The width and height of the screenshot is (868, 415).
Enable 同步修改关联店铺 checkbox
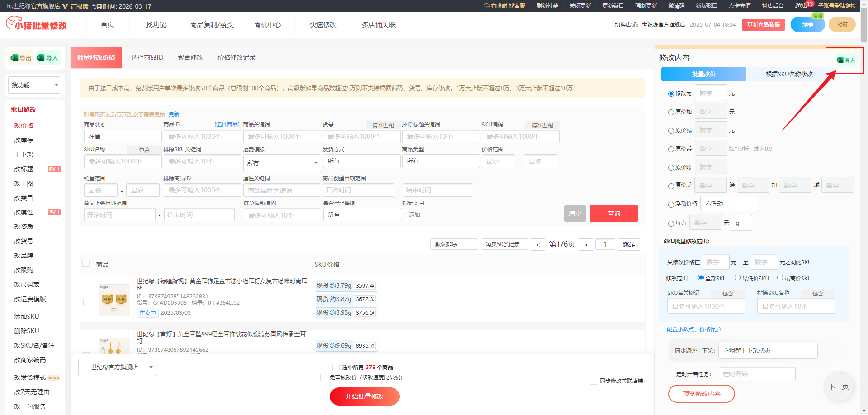click(x=594, y=381)
